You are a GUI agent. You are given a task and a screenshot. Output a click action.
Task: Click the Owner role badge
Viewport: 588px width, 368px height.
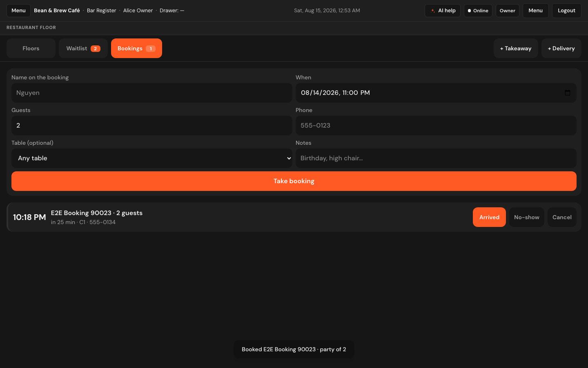pos(508,11)
